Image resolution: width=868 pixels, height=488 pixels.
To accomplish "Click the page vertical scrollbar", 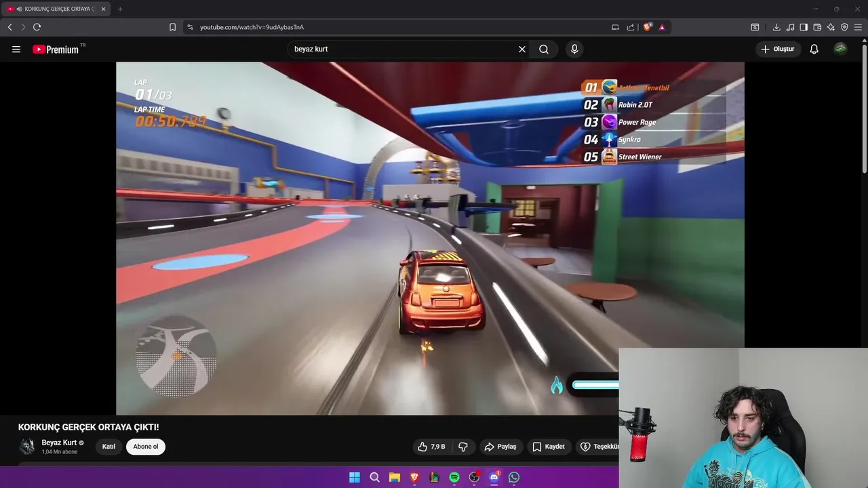I will 864,107.
